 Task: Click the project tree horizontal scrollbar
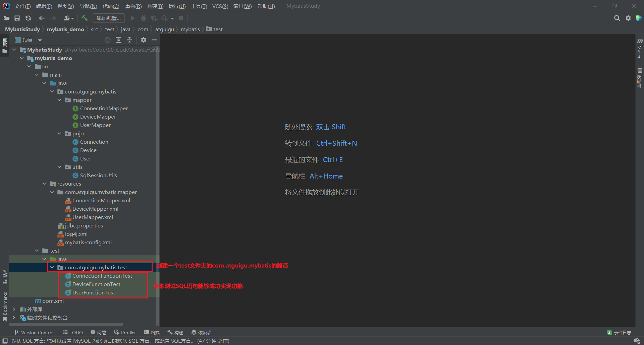[66, 325]
